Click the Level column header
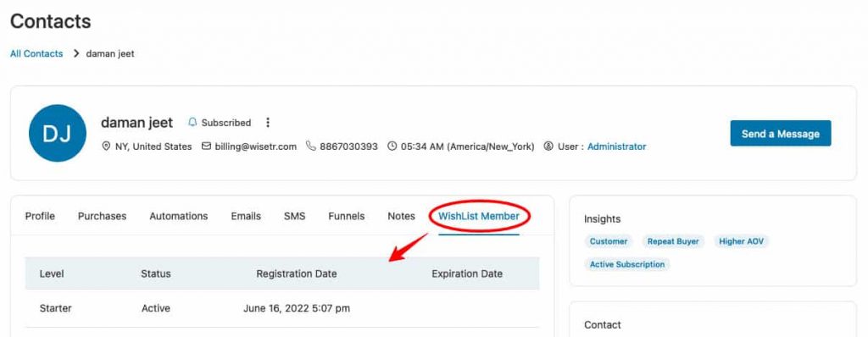Viewport: 868px width, 337px height. pos(52,273)
